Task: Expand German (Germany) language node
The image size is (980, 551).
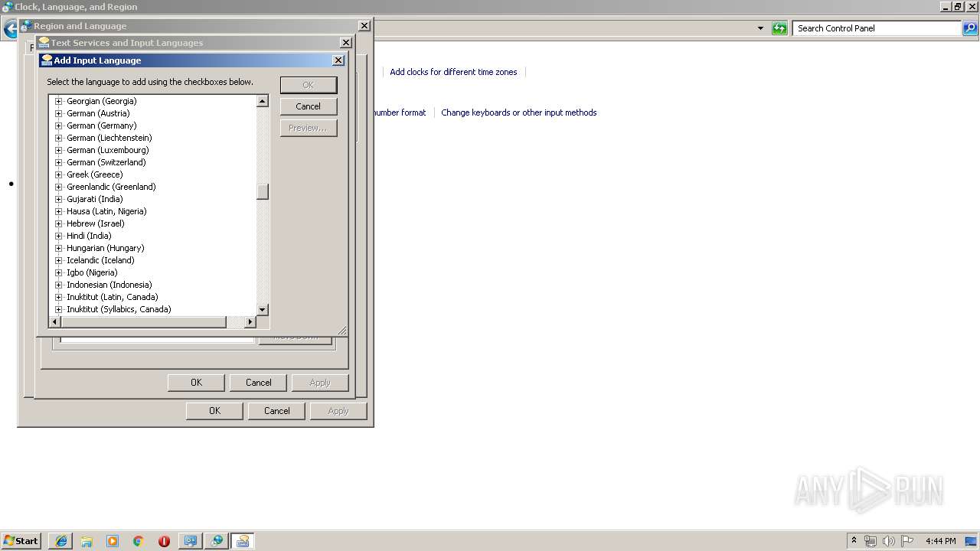Action: (x=58, y=126)
